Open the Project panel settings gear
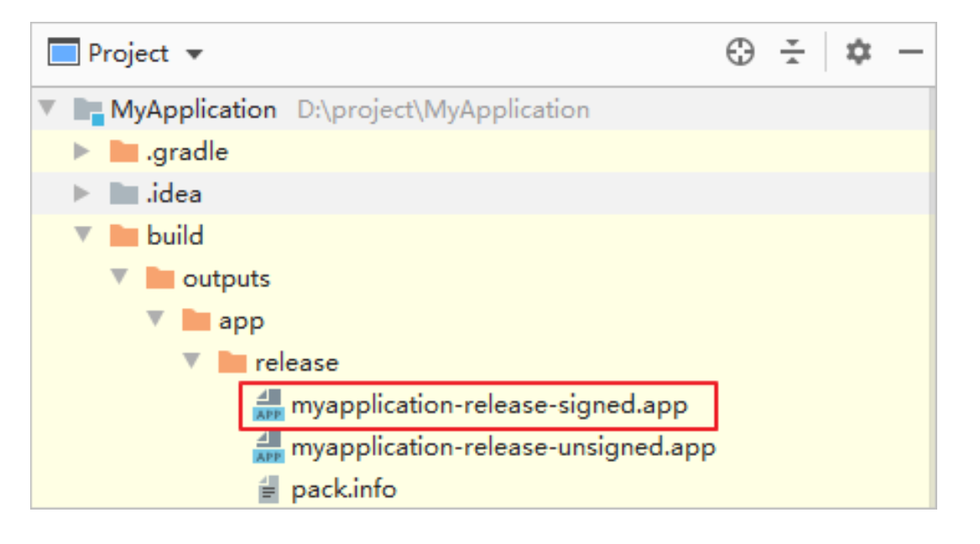 click(857, 53)
